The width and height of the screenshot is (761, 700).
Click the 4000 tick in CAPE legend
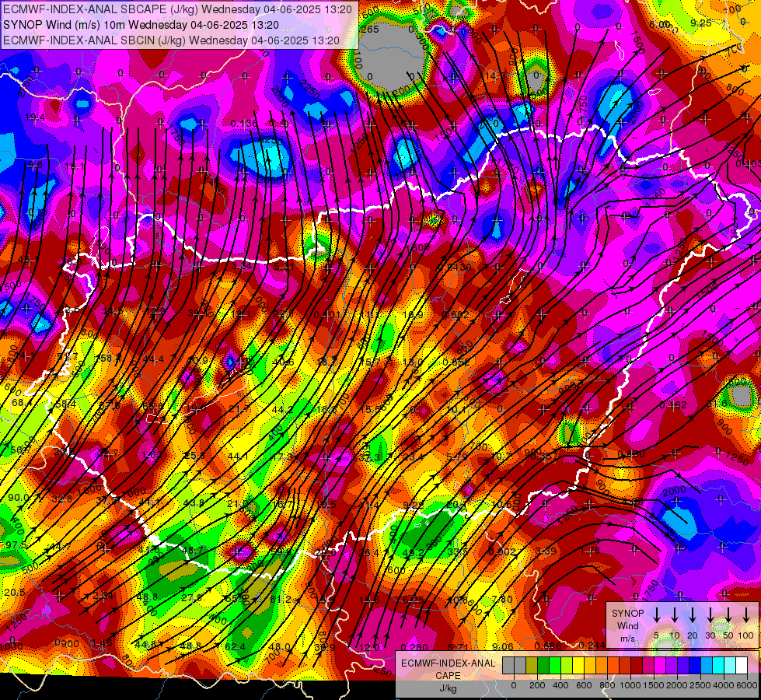(724, 685)
